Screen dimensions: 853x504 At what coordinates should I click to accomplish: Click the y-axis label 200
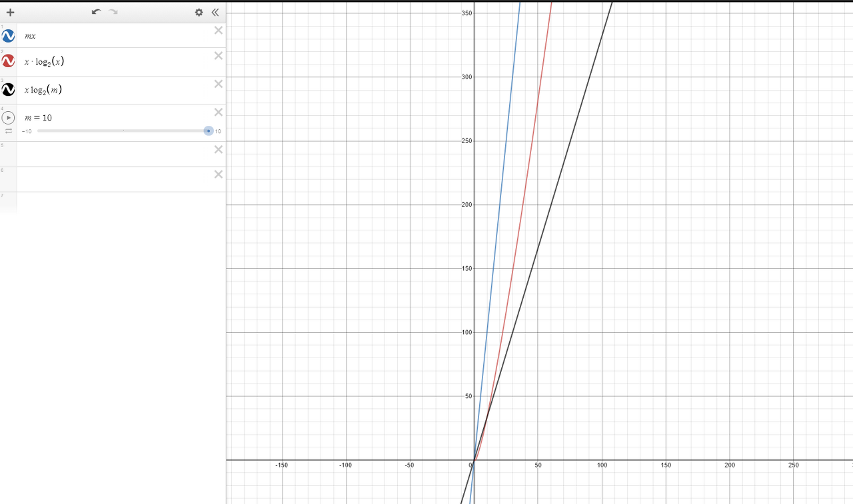(466, 204)
